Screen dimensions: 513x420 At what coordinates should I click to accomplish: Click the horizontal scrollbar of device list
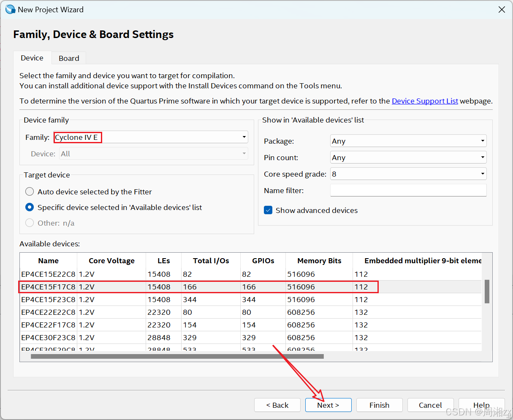click(177, 356)
